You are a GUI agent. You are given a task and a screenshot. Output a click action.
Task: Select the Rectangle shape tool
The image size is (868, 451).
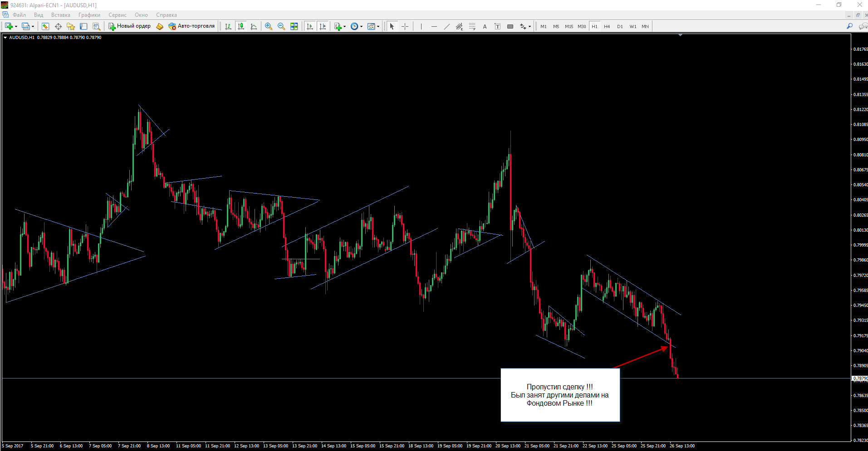pyautogui.click(x=510, y=26)
